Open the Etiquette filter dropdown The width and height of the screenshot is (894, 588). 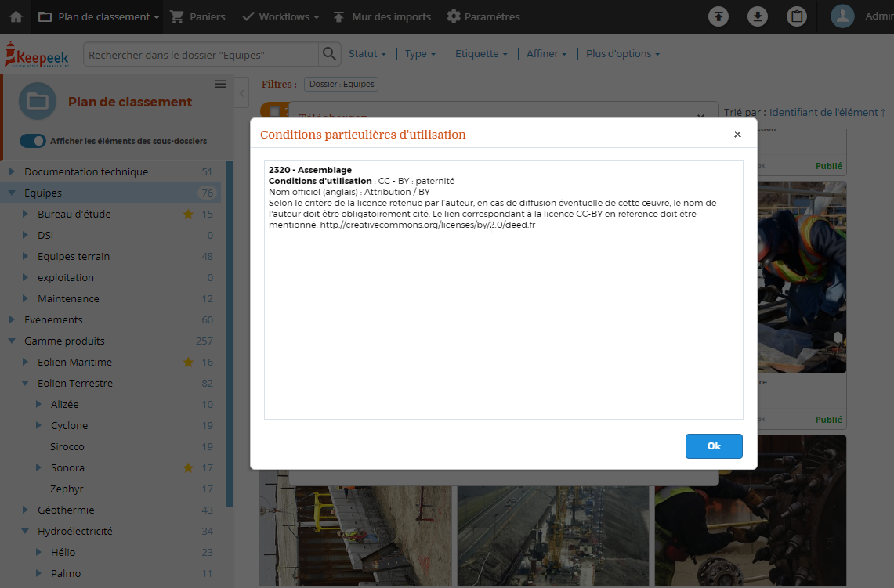point(481,54)
